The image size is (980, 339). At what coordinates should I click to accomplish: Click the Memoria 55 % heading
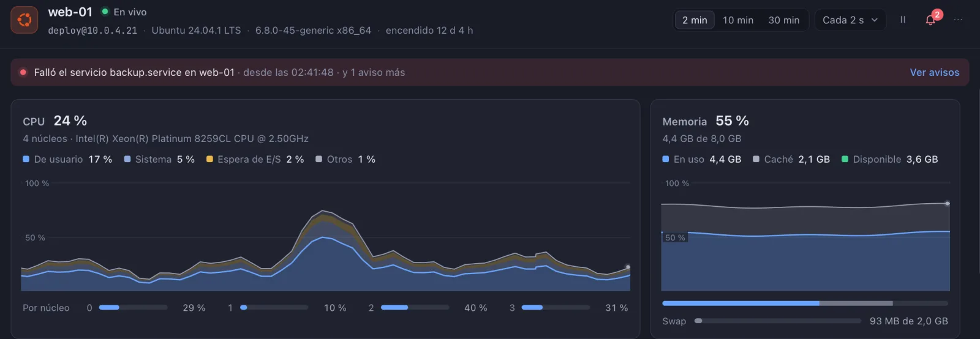click(x=706, y=121)
